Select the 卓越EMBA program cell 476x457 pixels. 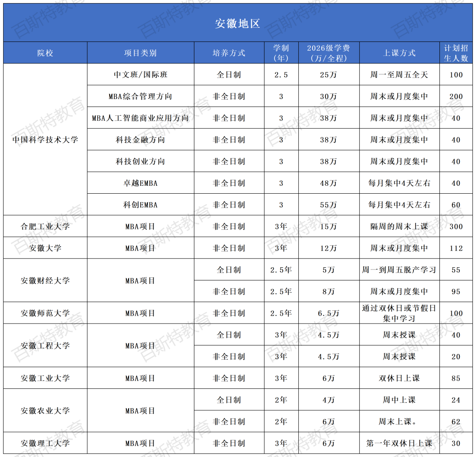[141, 183]
